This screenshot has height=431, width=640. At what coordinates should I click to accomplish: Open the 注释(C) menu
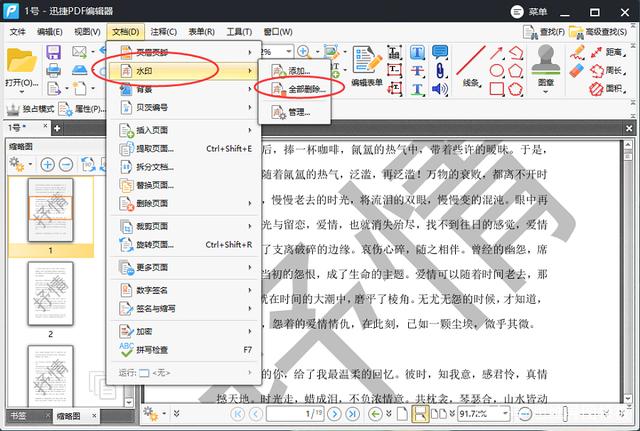163,31
